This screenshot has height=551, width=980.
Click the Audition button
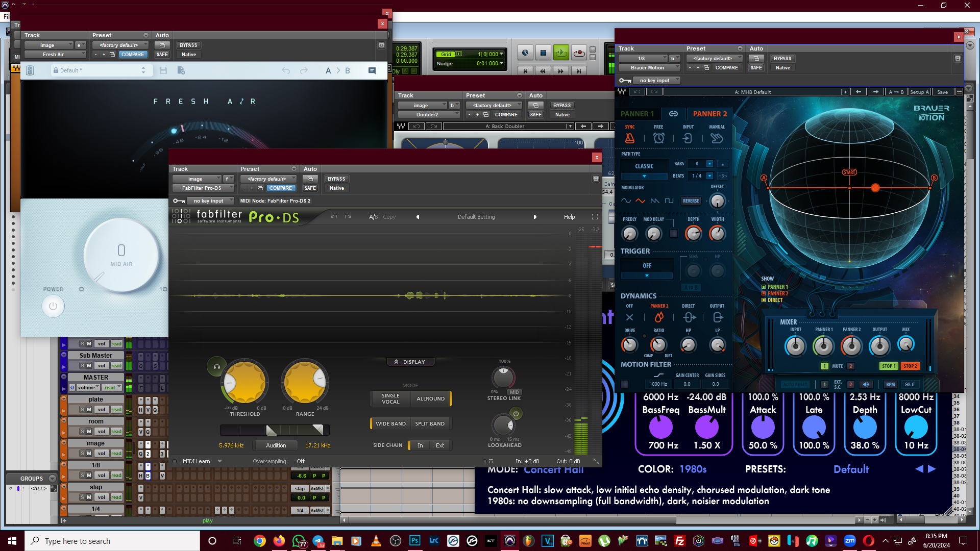[x=276, y=445]
